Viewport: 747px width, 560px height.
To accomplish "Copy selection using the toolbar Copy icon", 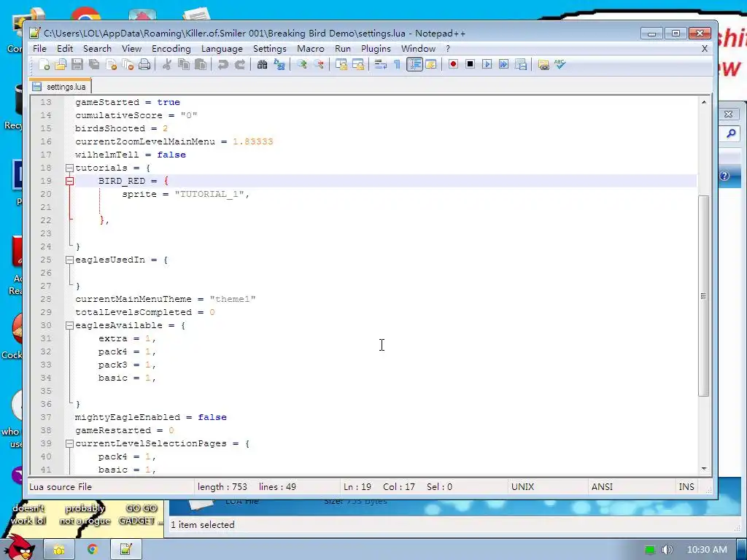I will pyautogui.click(x=183, y=64).
